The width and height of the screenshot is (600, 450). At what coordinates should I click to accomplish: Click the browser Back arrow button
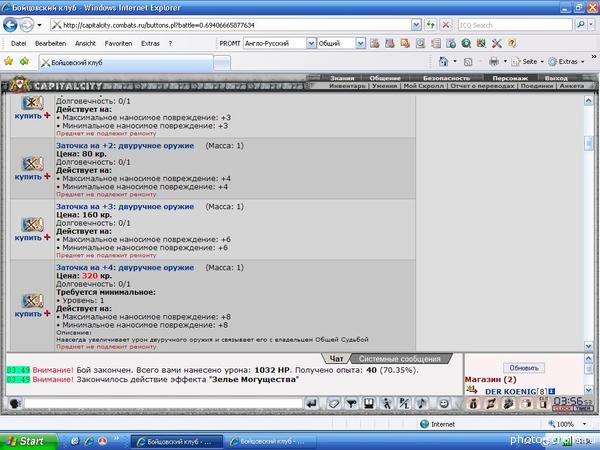[10, 25]
